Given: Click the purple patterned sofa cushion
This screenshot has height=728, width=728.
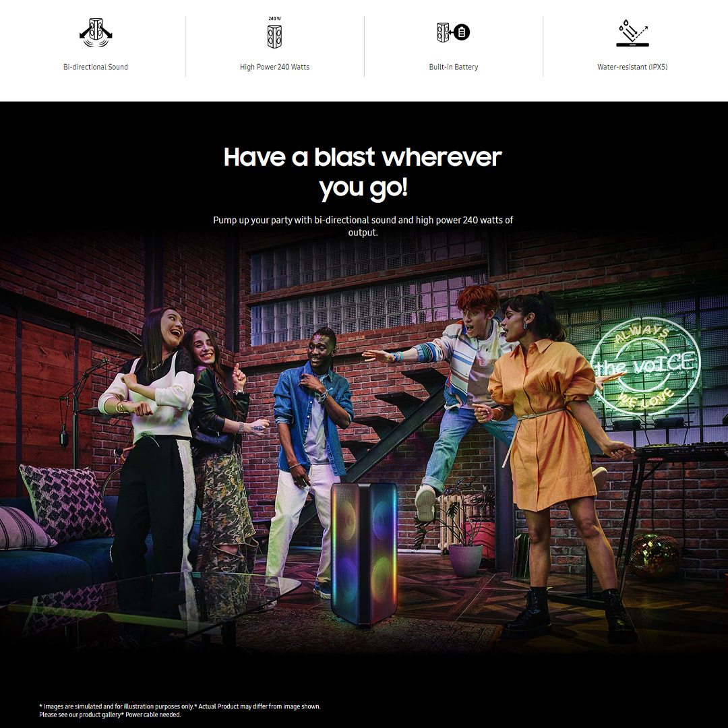Looking at the screenshot, I should click(x=66, y=502).
